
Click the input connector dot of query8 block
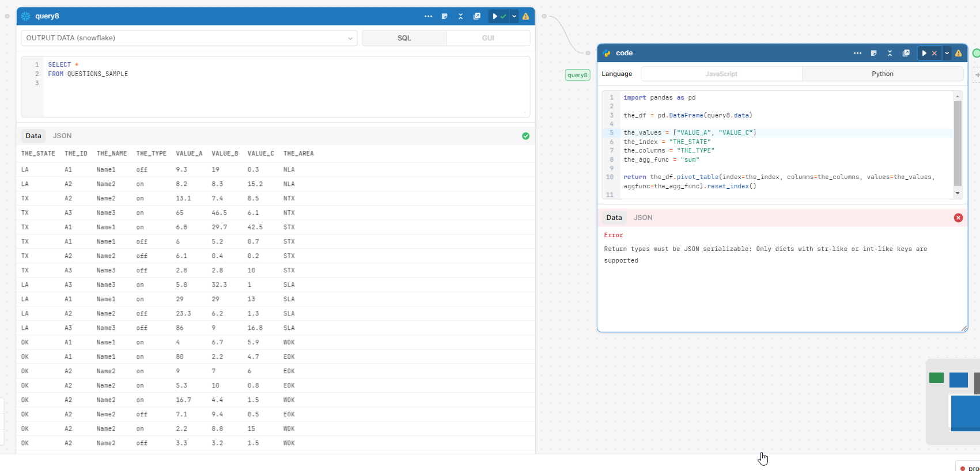click(7, 16)
